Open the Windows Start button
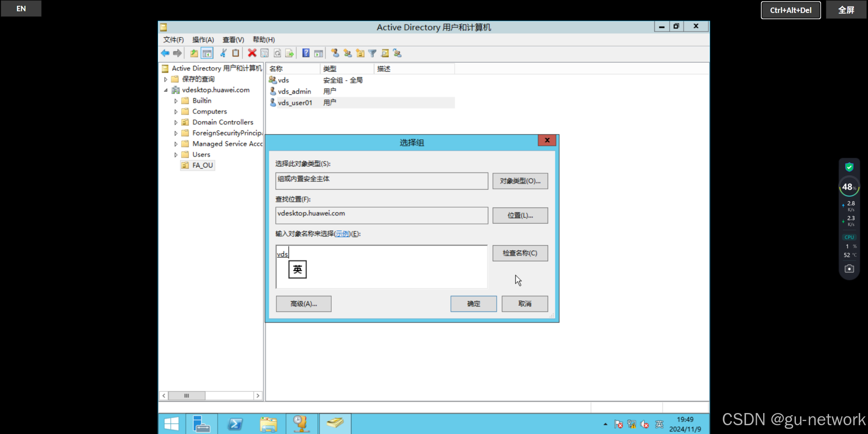Screen dimensions: 868x434 click(172, 424)
